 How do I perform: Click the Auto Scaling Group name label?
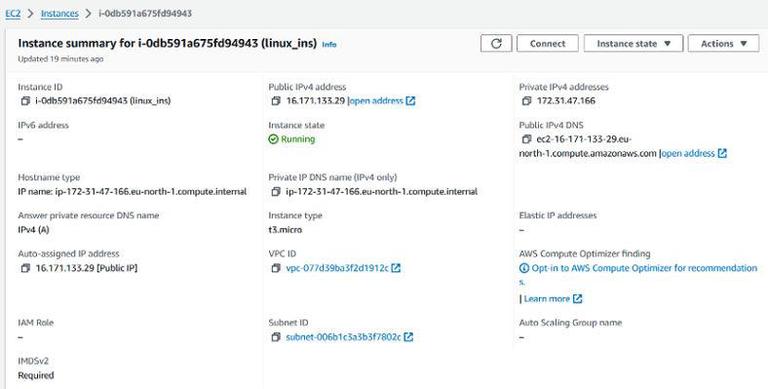tap(571, 323)
